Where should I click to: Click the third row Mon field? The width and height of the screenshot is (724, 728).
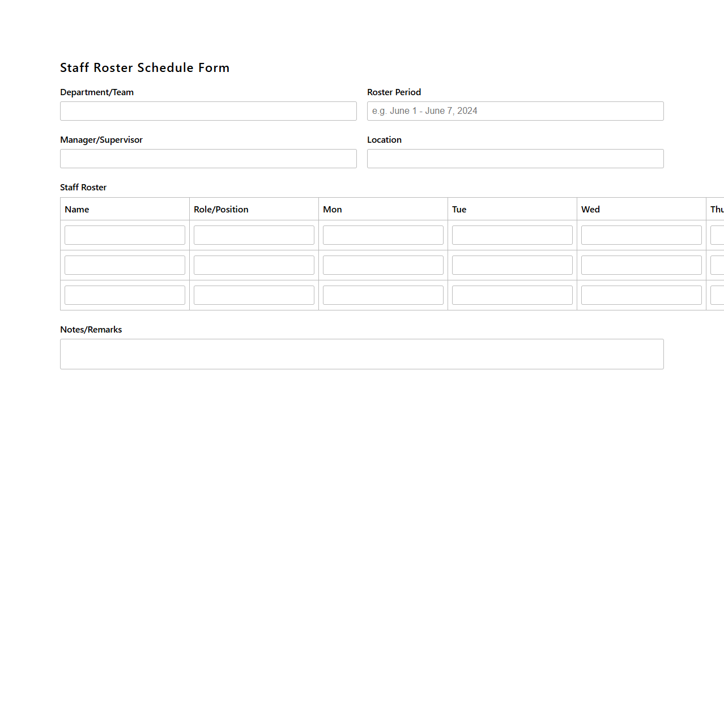click(382, 295)
